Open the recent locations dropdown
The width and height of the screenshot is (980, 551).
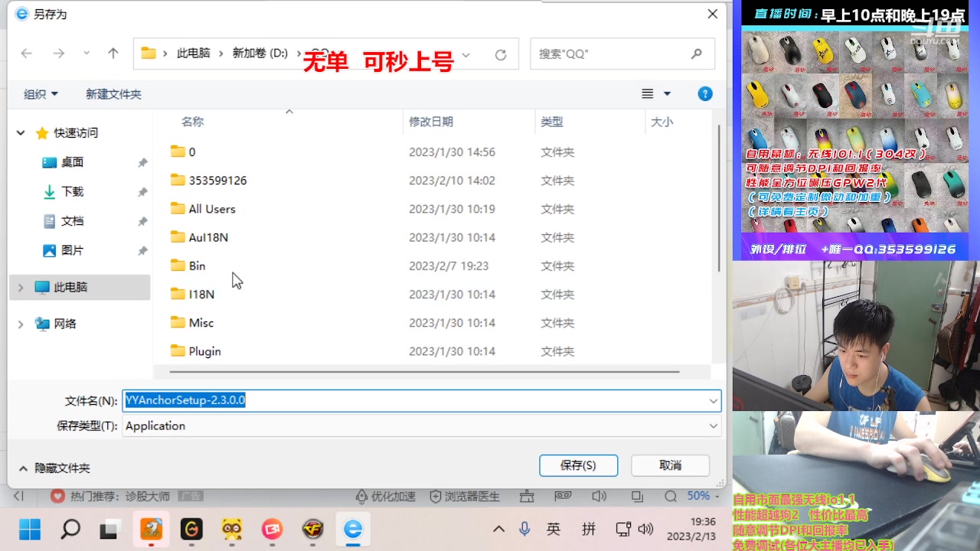(87, 54)
